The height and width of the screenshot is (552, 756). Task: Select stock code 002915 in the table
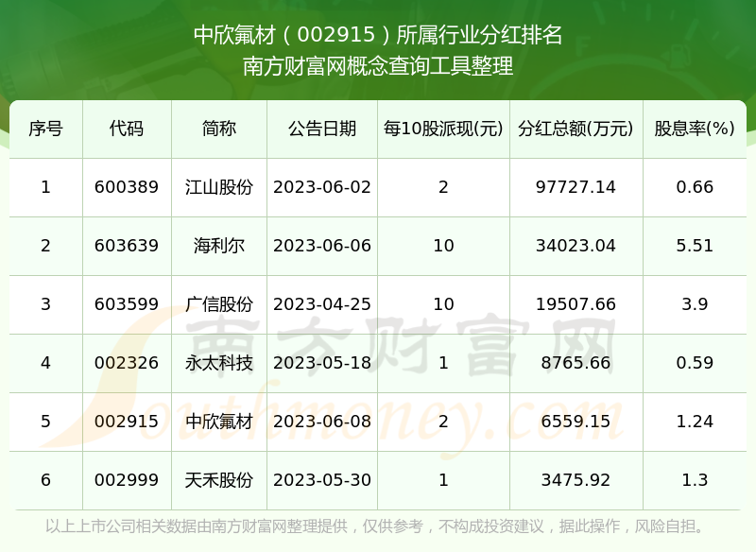[x=127, y=422]
